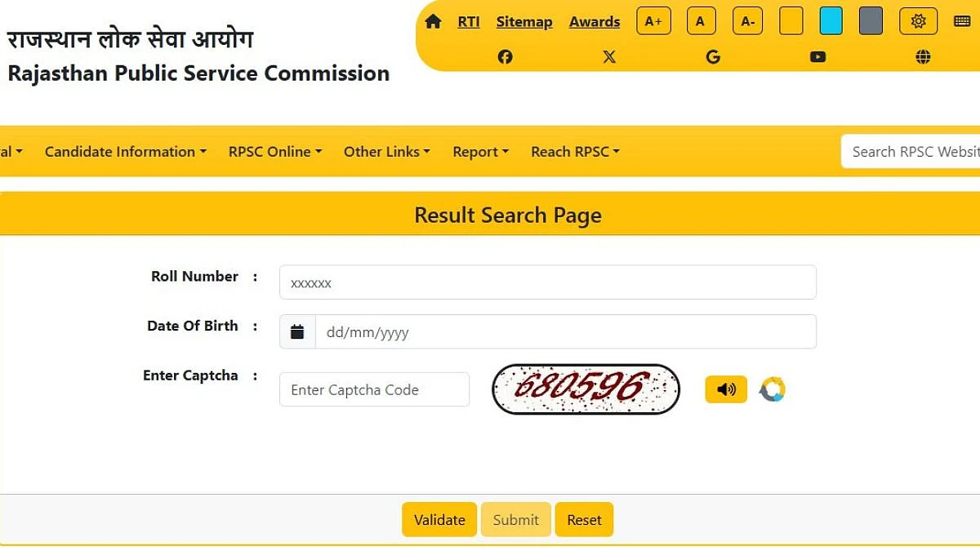Expand the Candidate Information dropdown menu
The width and height of the screenshot is (980, 551).
click(126, 152)
